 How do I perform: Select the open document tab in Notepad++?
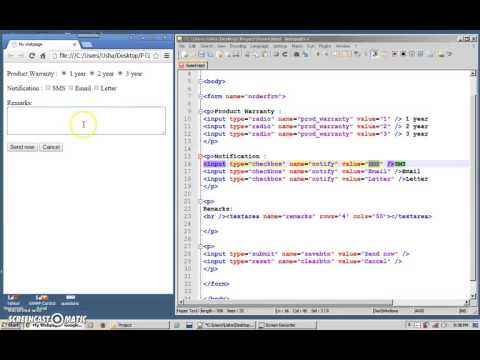click(x=193, y=66)
